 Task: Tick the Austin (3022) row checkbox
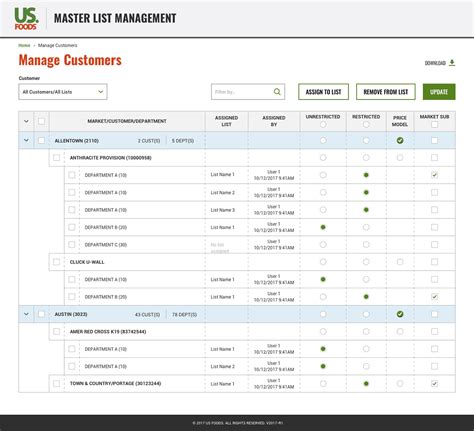pyautogui.click(x=41, y=314)
